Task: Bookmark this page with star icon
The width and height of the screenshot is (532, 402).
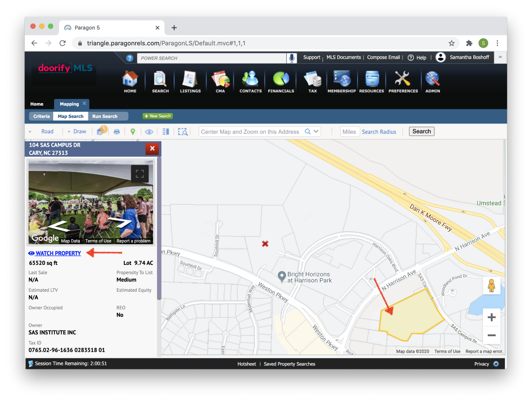Action: 452,43
